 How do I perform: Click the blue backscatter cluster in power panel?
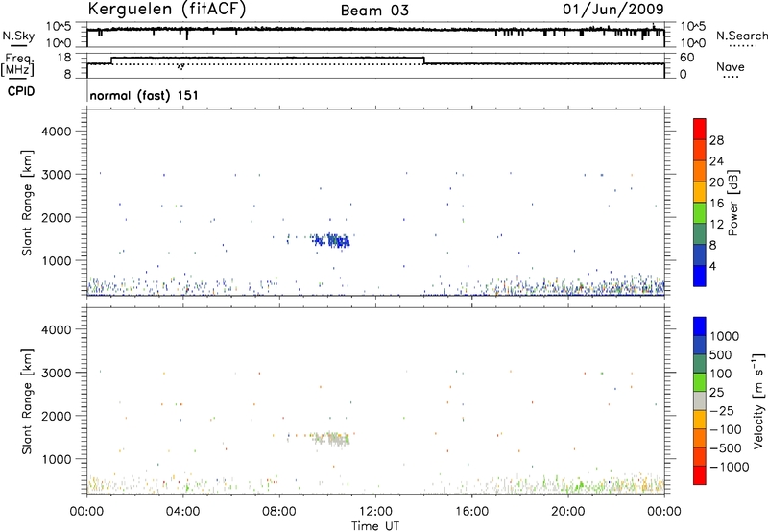pyautogui.click(x=330, y=240)
